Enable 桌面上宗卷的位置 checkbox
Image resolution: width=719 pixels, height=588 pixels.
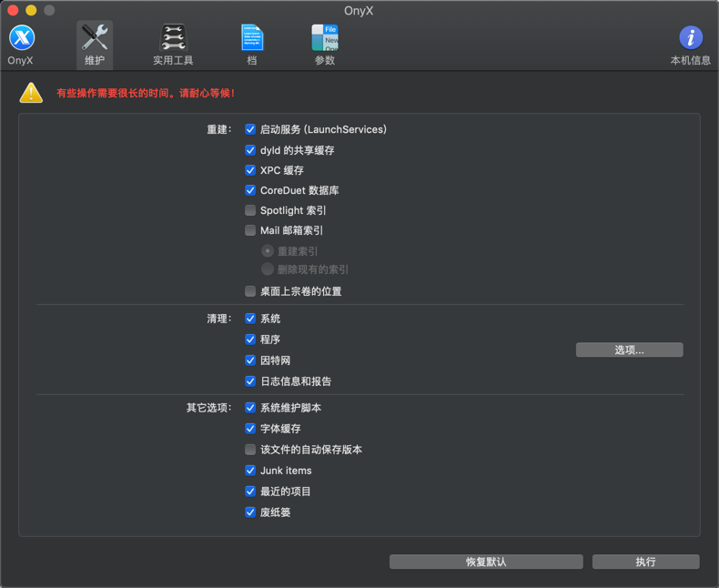(x=250, y=291)
